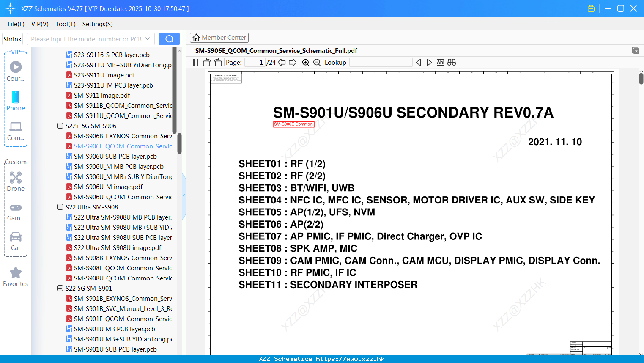This screenshot has height=363, width=644.
Task: Open the VIP(V) menu
Action: tap(40, 24)
